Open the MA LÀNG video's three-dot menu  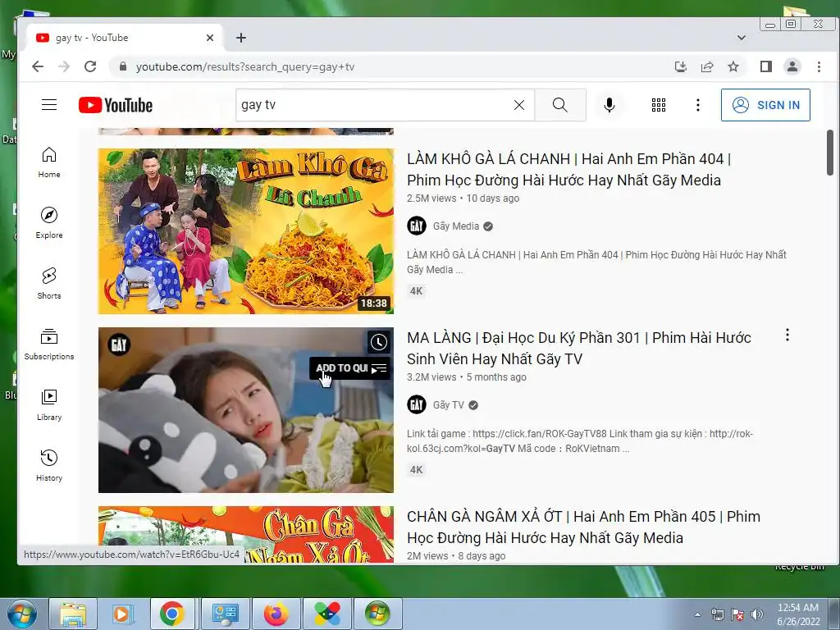[787, 336]
